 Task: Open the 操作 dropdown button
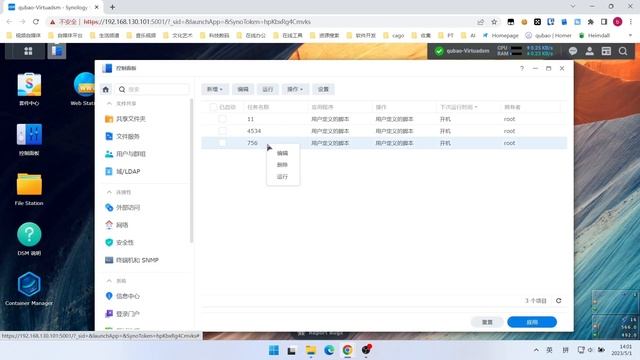(295, 89)
